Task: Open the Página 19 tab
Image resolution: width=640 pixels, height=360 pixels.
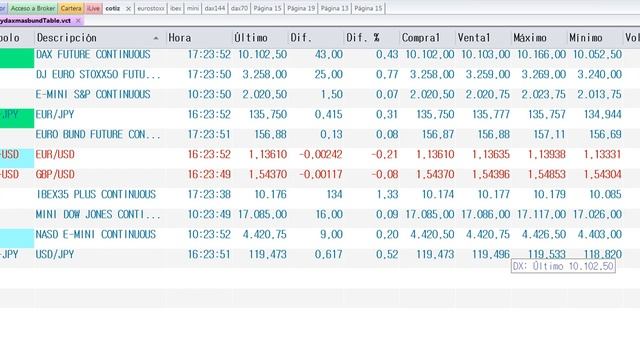Action: click(301, 8)
